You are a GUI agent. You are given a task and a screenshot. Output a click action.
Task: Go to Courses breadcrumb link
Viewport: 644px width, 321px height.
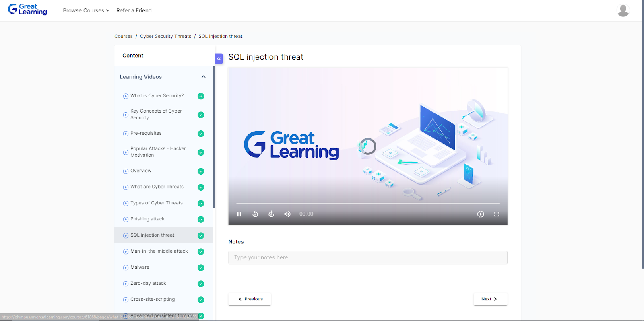(124, 36)
